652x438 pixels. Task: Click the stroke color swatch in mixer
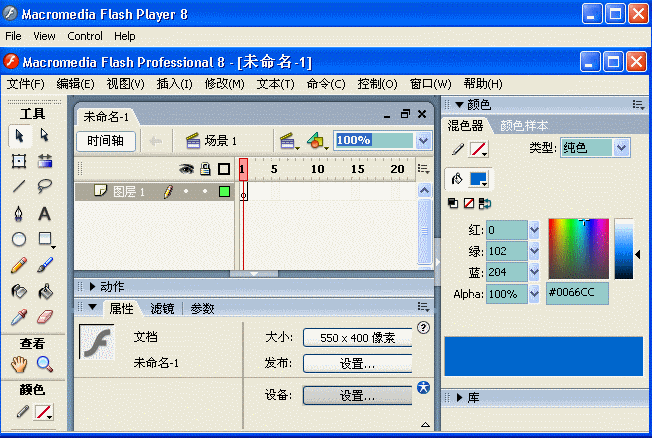(479, 149)
